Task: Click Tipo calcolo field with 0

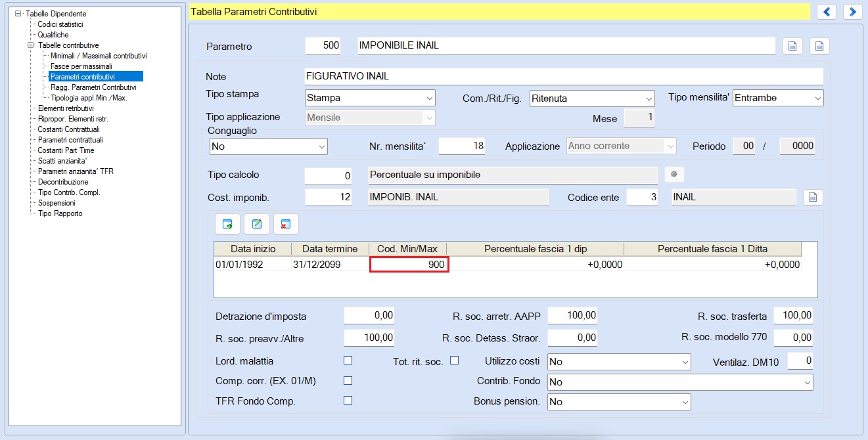Action: [328, 175]
